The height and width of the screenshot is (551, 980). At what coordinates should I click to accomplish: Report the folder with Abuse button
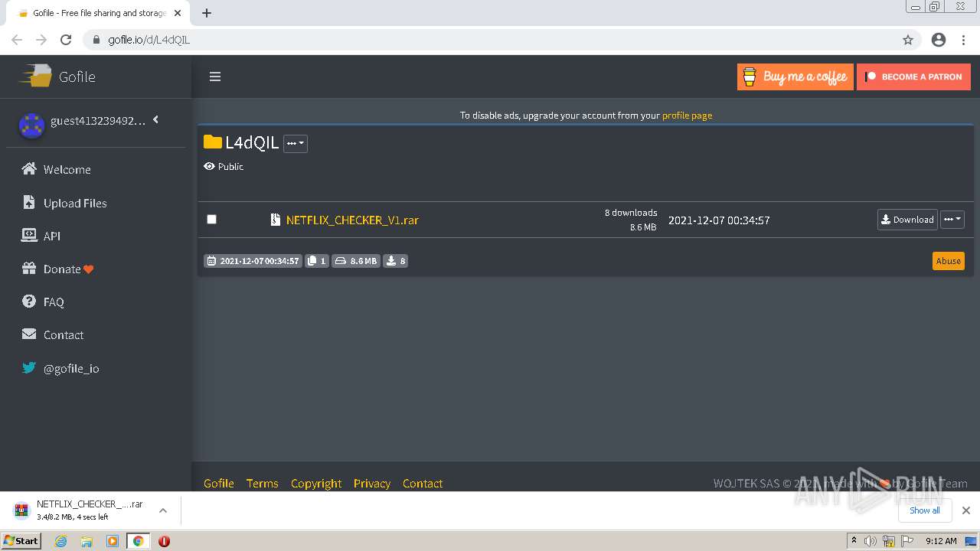click(948, 261)
